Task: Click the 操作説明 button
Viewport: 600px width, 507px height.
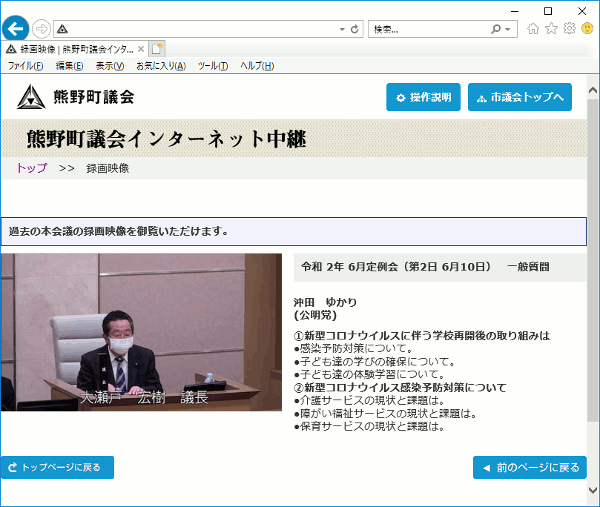Action: 423,97
